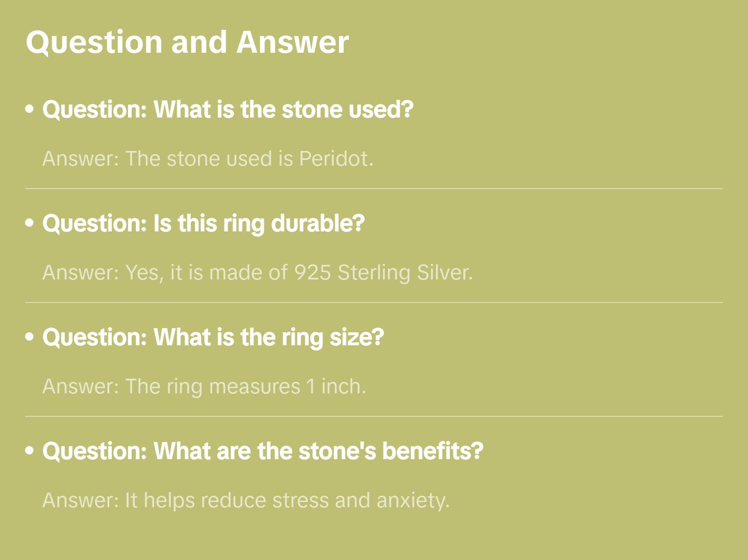This screenshot has height=560, width=748.
Task: Click the bullet beside the stone used question
Action: [30, 109]
